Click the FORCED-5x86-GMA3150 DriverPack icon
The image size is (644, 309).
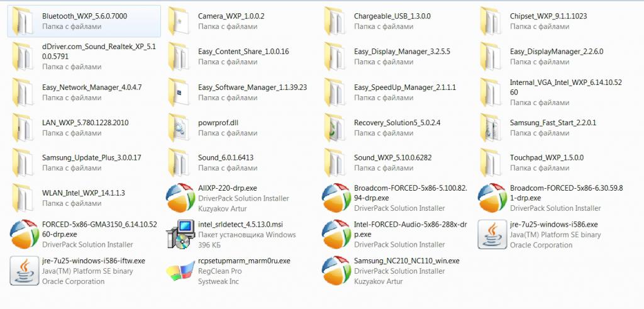point(25,234)
